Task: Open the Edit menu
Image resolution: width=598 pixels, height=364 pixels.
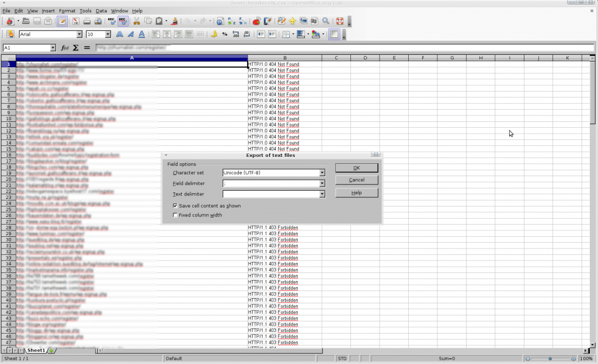Action: pos(19,10)
